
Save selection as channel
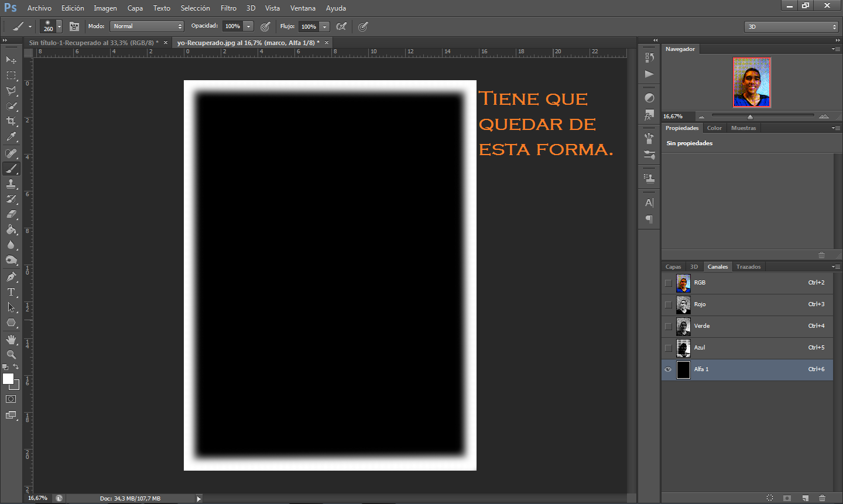[x=787, y=498]
